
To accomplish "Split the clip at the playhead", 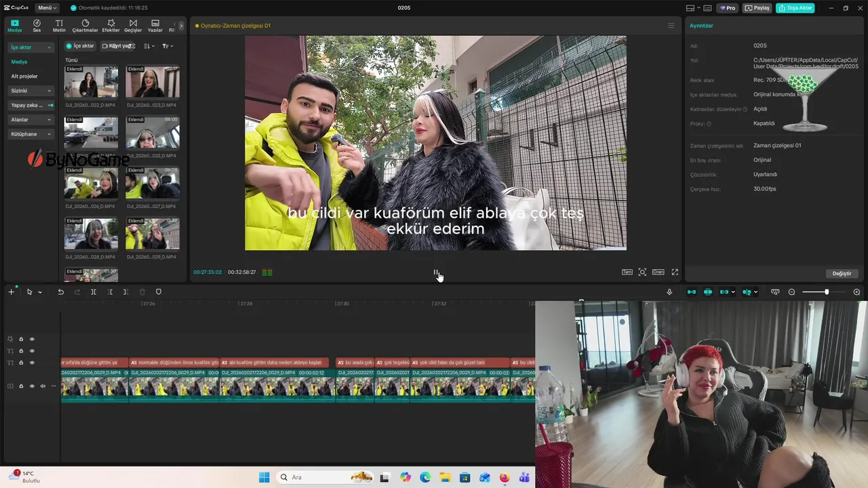I will click(94, 291).
